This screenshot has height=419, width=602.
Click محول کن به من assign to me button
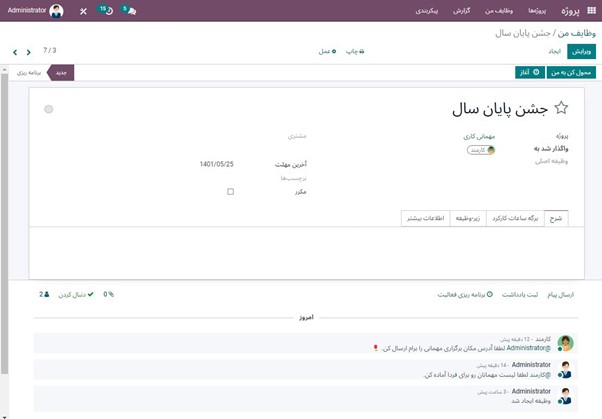coord(571,73)
